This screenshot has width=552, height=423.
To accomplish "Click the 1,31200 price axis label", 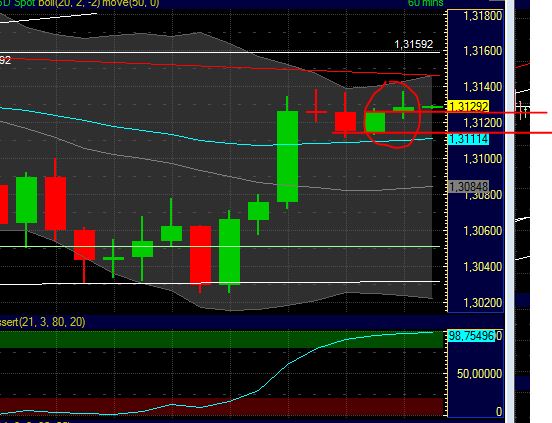I will (482, 123).
